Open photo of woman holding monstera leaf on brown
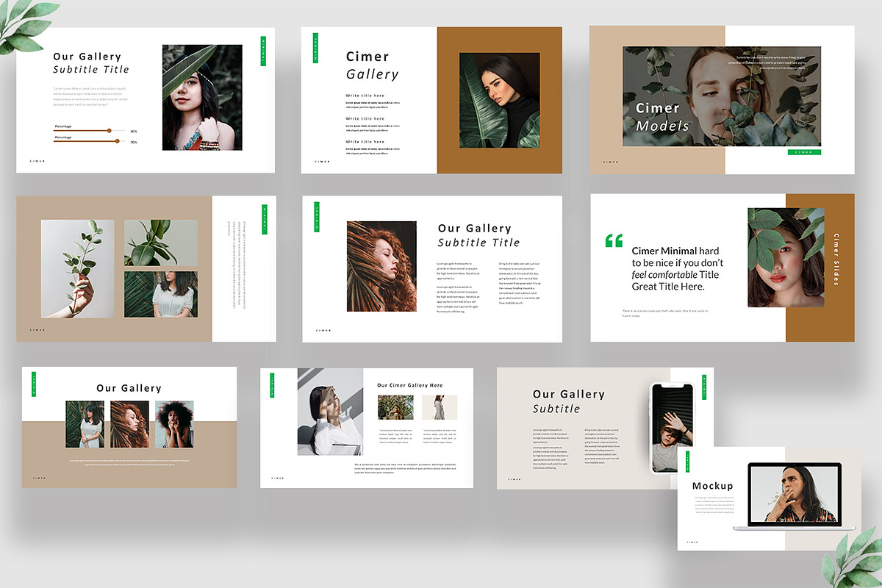882x588 pixels. [x=500, y=100]
